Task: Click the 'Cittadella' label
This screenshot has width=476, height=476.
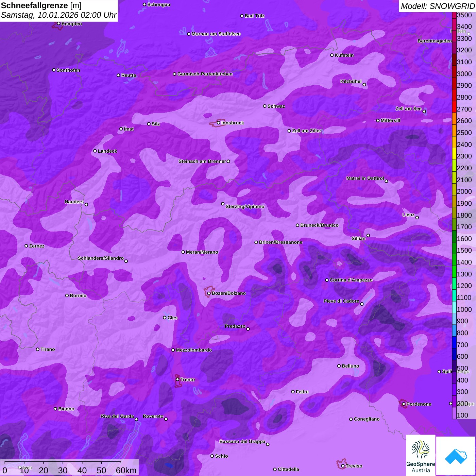Action: pos(288,469)
